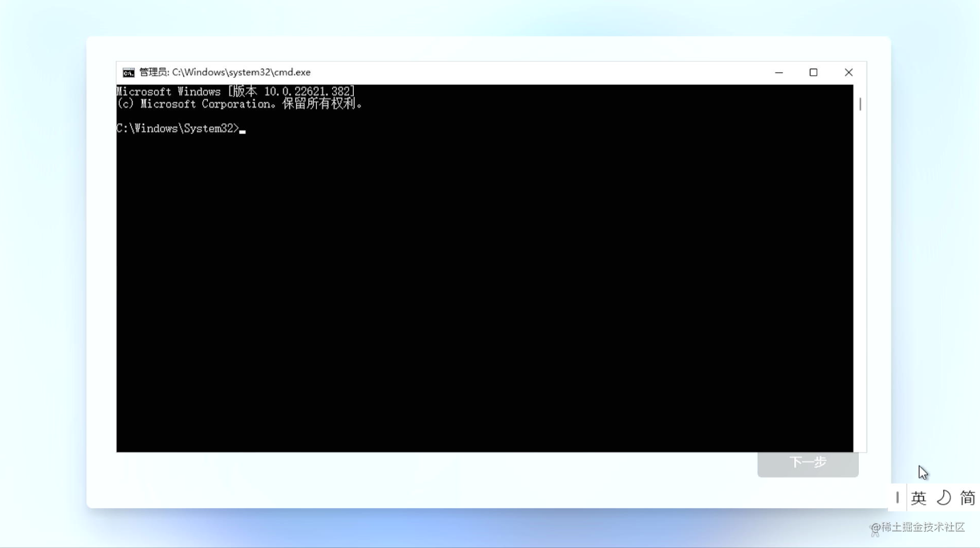The width and height of the screenshot is (980, 548).
Task: Click the Microsoft Corporation copyright line
Action: click(x=239, y=104)
